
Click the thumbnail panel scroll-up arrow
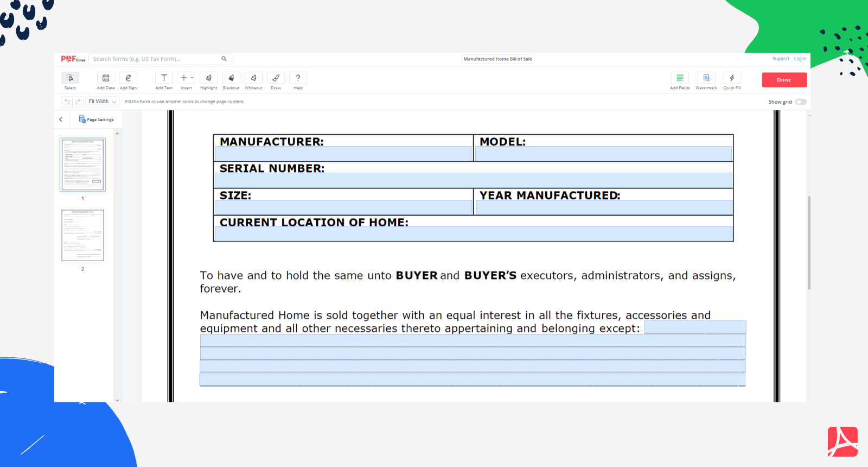click(117, 133)
